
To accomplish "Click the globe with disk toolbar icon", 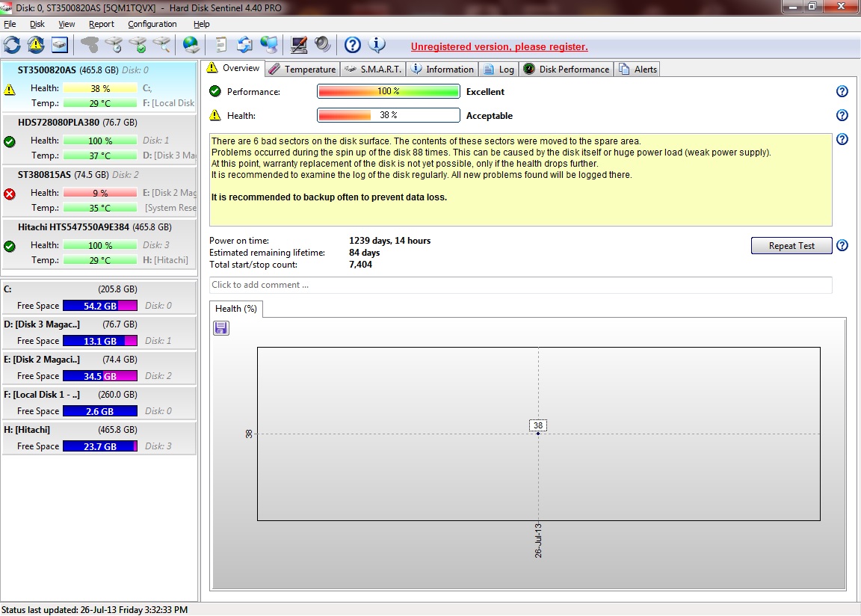I will (191, 45).
